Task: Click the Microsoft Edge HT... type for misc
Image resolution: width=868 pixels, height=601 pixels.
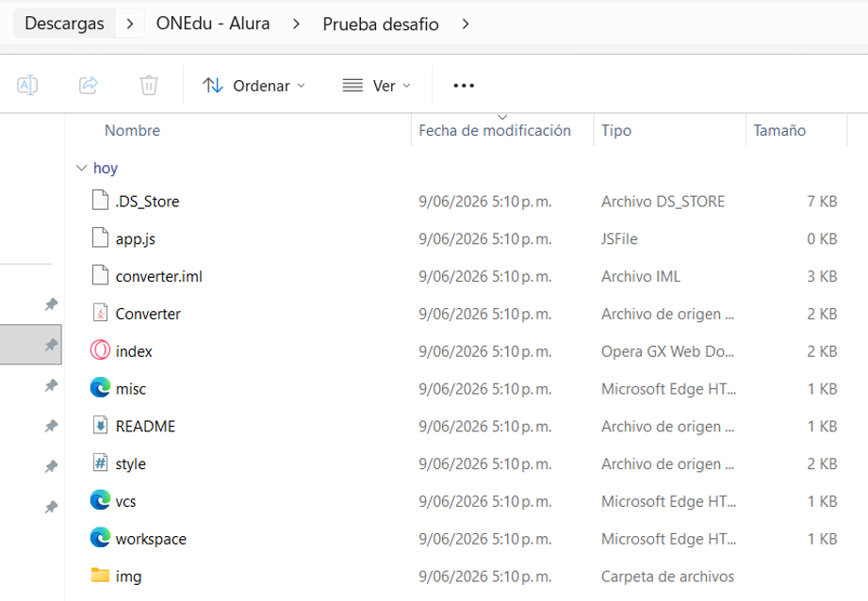Action: pos(669,389)
